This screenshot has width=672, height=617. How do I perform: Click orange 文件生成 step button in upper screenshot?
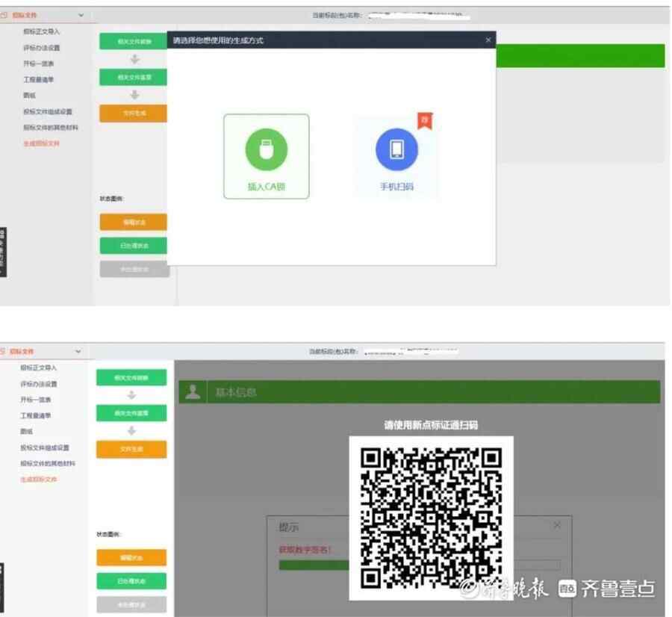coord(134,114)
